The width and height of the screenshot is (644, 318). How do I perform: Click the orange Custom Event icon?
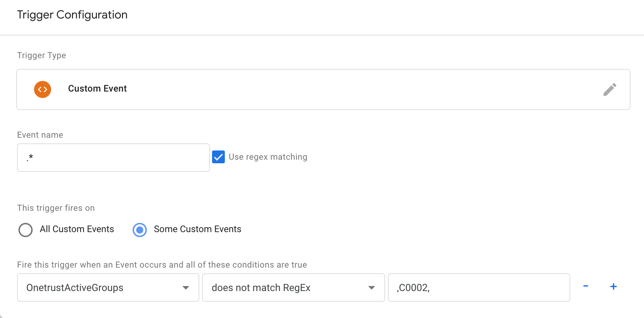(x=43, y=89)
